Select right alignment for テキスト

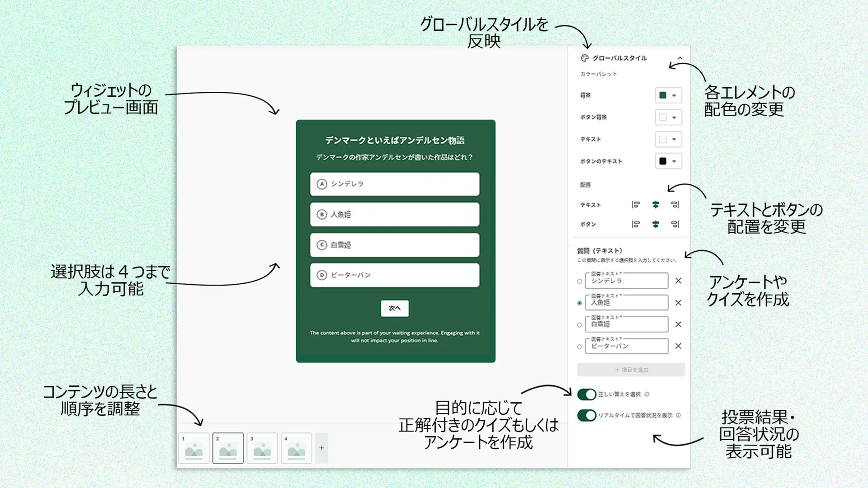675,204
